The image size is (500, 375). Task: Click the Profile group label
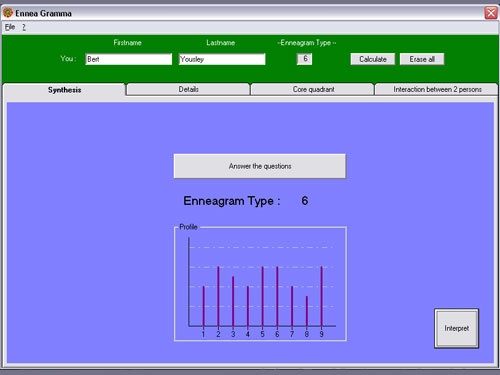click(x=188, y=227)
